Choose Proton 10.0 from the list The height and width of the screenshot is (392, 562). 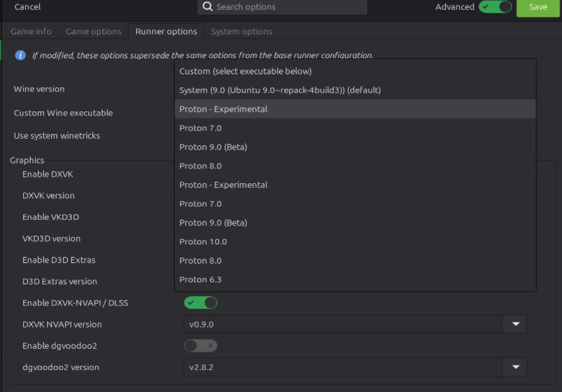pyautogui.click(x=355, y=242)
